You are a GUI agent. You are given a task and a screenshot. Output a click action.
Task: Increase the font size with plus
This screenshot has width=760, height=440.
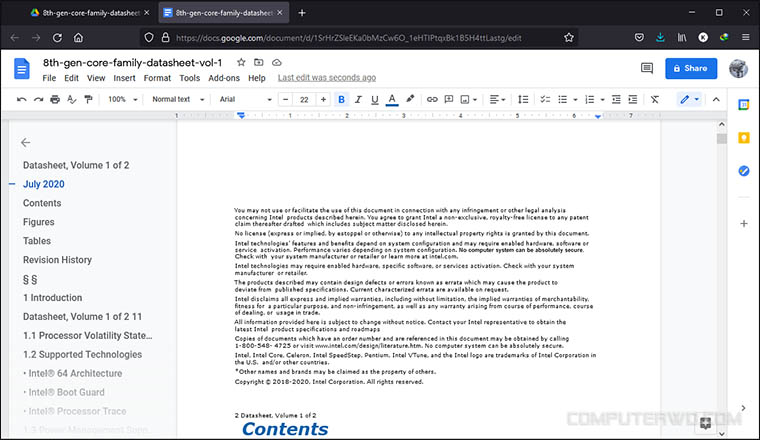[323, 99]
